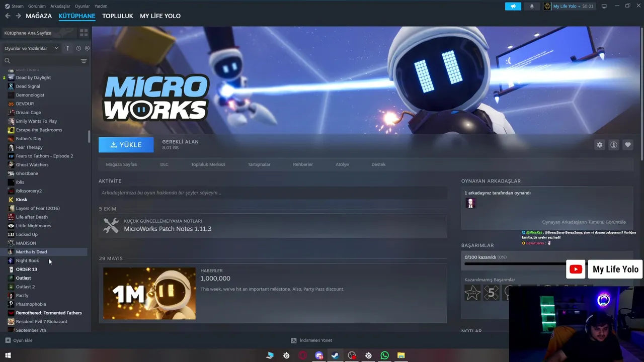The height and width of the screenshot is (362, 644).
Task: Click the YÜKLE install button
Action: point(126,145)
